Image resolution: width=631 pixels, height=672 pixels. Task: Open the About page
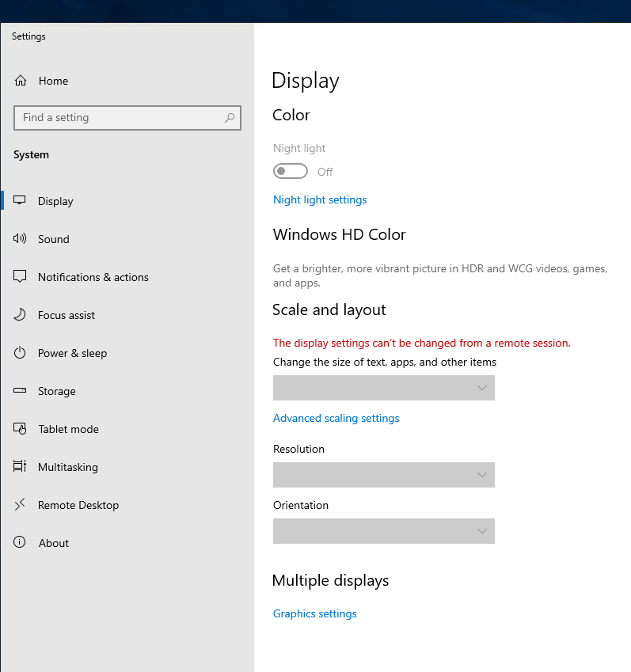click(127, 542)
